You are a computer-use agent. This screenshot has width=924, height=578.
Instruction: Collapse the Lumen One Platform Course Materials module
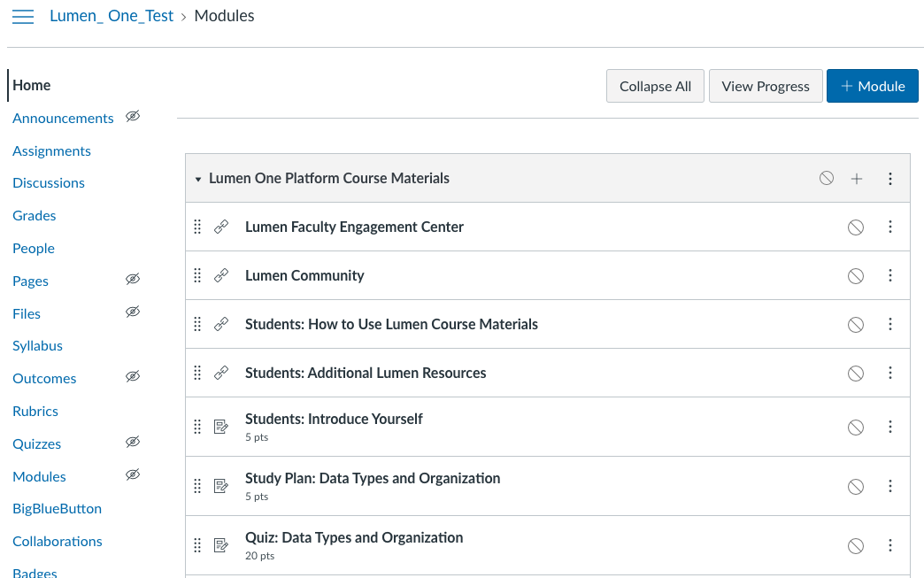pyautogui.click(x=198, y=178)
